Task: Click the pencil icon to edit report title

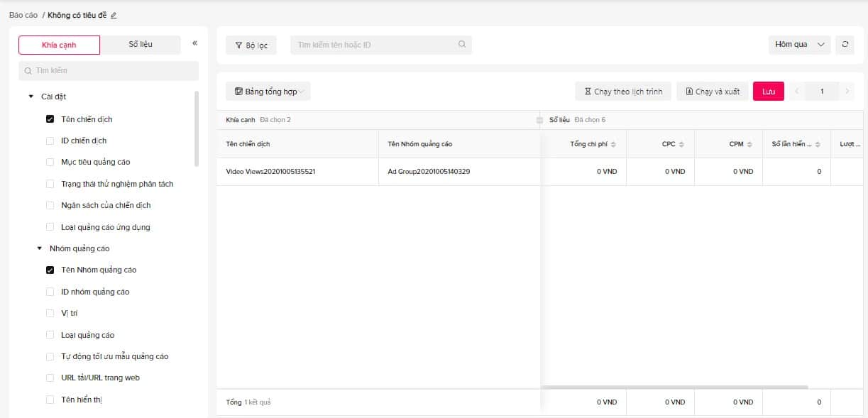Action: click(114, 15)
